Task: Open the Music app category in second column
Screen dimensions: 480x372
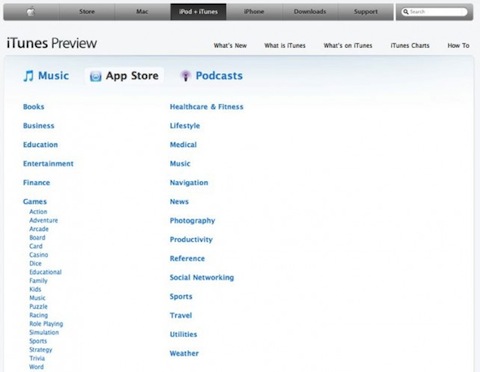Action: (180, 164)
